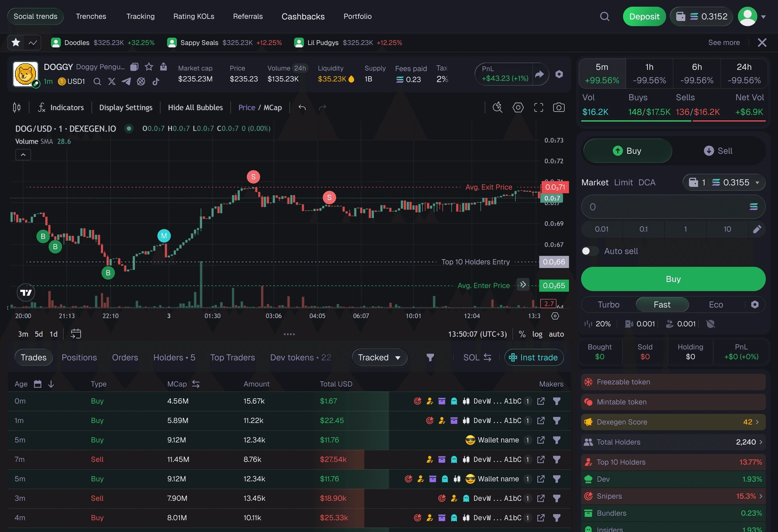Open Trenches tab
The height and width of the screenshot is (532, 778).
pyautogui.click(x=91, y=16)
